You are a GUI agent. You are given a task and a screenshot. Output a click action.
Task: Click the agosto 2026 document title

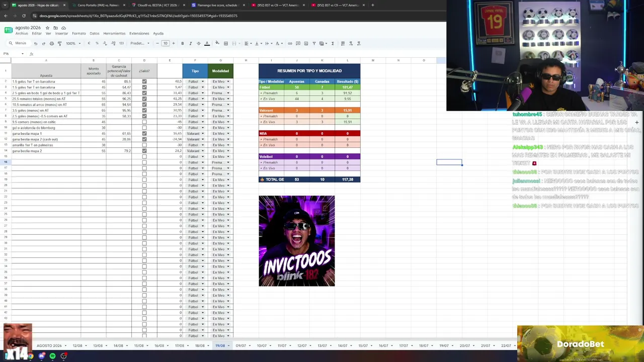pos(28,28)
